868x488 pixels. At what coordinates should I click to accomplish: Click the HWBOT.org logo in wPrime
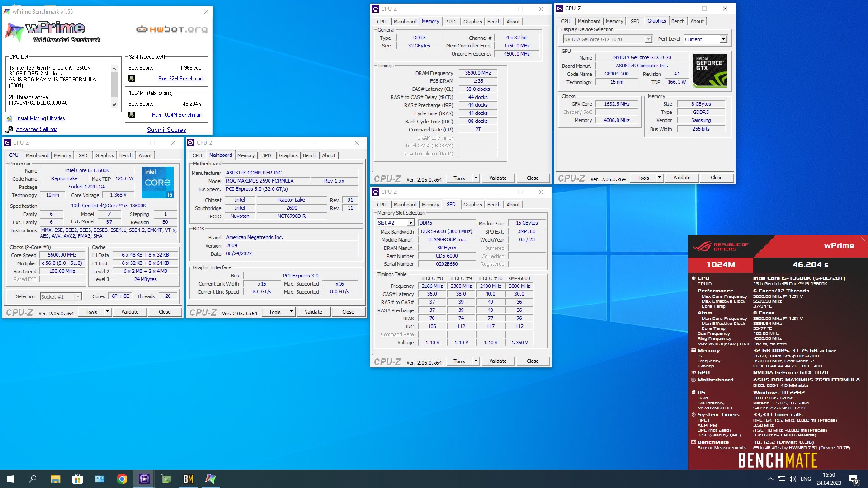(172, 29)
